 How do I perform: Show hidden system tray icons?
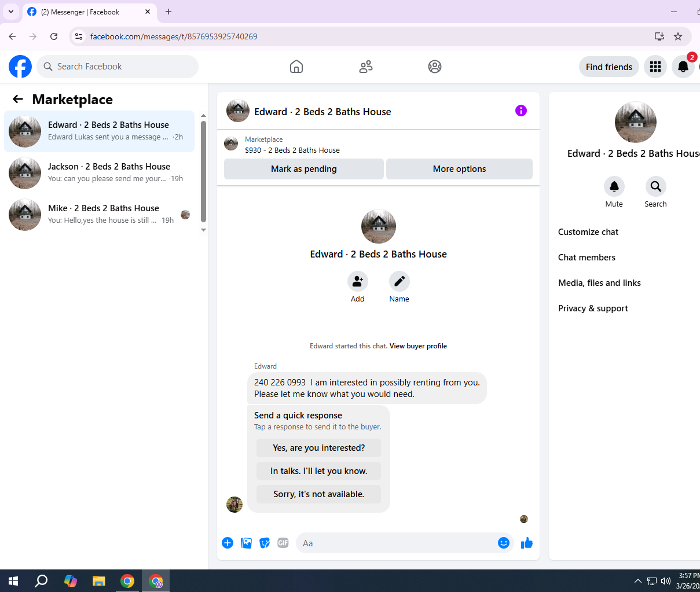click(x=637, y=581)
